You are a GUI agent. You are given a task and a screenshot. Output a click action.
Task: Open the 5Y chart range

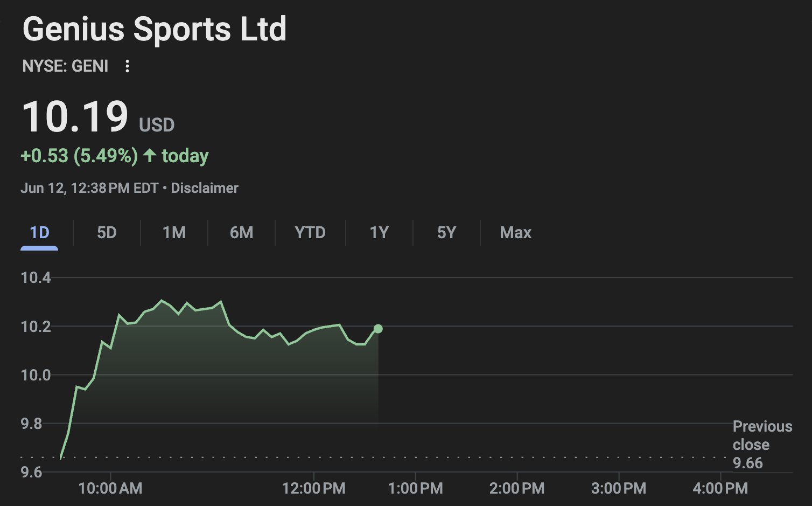[446, 233]
